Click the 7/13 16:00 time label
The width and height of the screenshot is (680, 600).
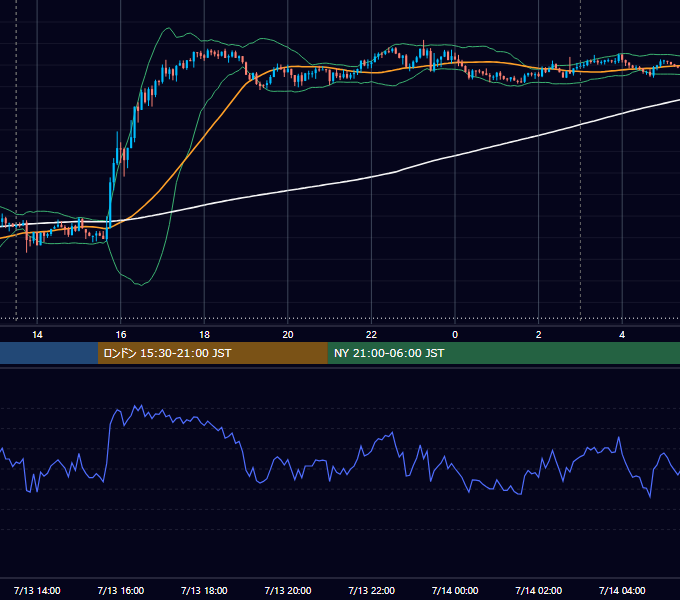[x=121, y=590]
